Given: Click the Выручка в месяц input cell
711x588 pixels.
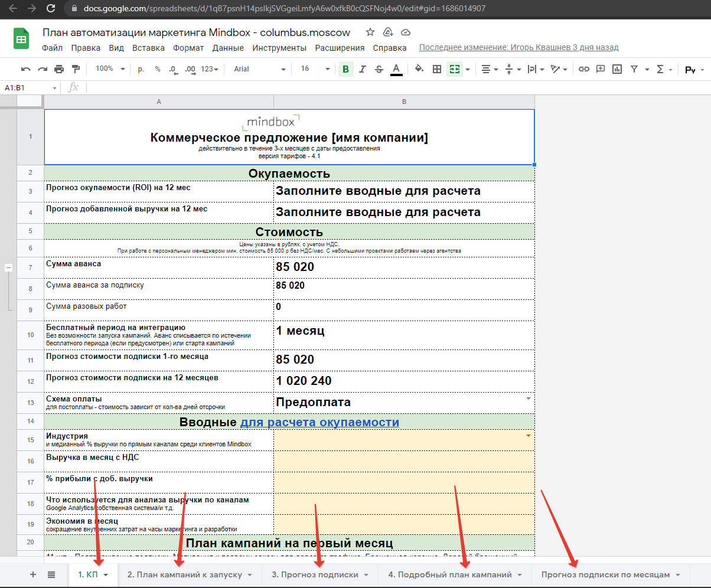Looking at the screenshot, I should pyautogui.click(x=404, y=461).
